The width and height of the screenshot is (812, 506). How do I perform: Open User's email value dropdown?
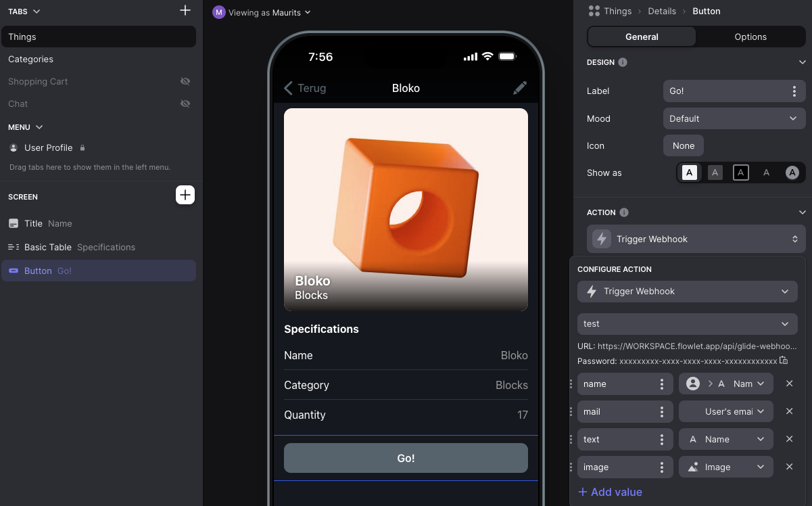[x=726, y=411]
